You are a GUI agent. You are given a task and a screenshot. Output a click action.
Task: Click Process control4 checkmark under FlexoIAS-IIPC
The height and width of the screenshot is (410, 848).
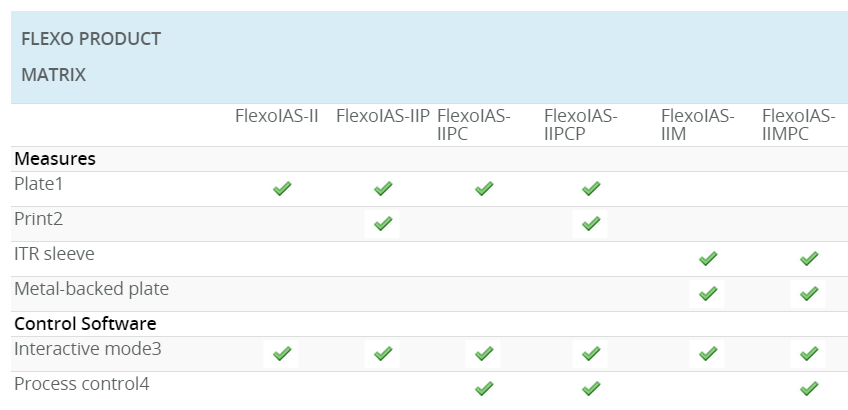484,388
